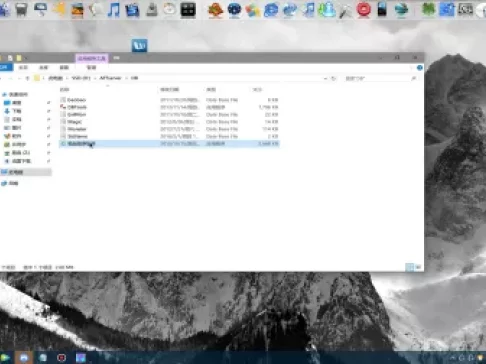Launch the Internet Explorer dock icon

click(271, 10)
